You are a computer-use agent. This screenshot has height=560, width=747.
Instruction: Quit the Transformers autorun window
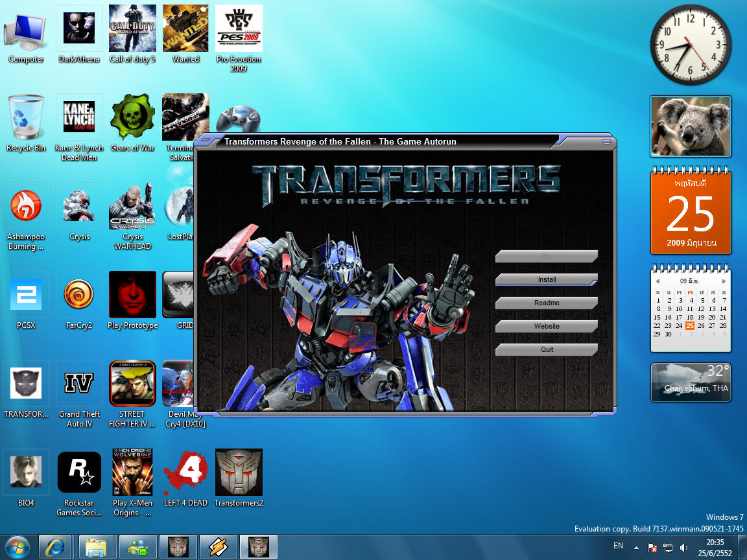[x=547, y=349]
